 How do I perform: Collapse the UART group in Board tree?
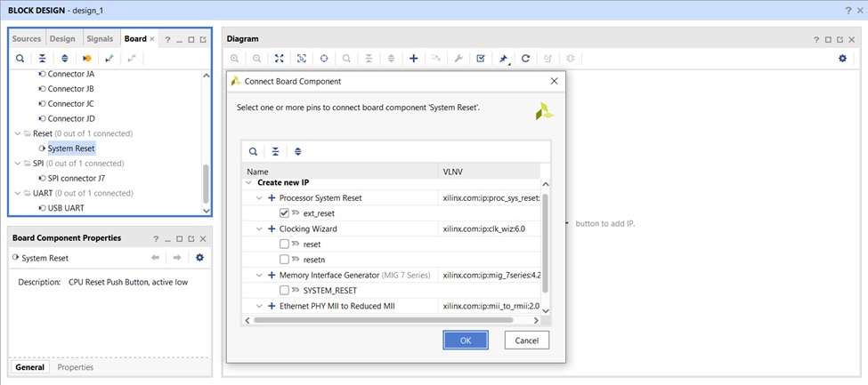coord(17,194)
